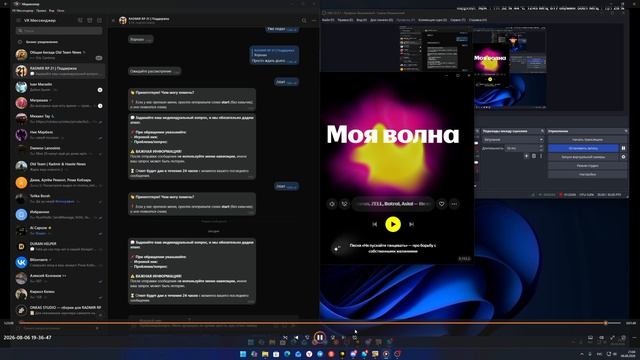Dislike current track with broken heart icon

(344, 204)
